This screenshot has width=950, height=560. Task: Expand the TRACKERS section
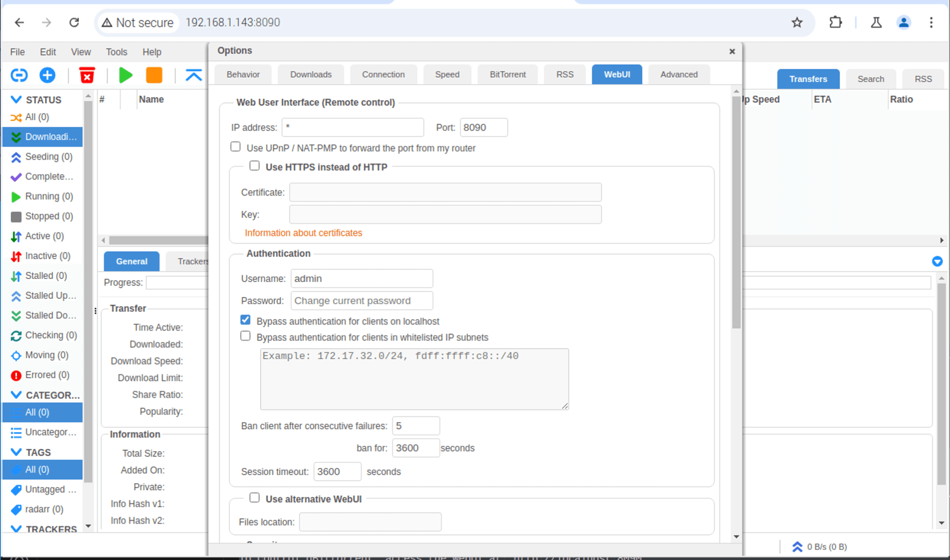click(16, 529)
